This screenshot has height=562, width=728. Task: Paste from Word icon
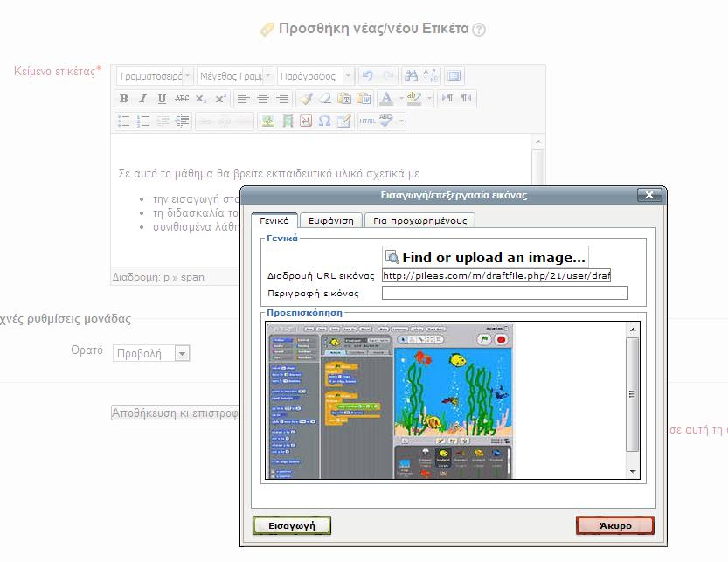click(364, 99)
